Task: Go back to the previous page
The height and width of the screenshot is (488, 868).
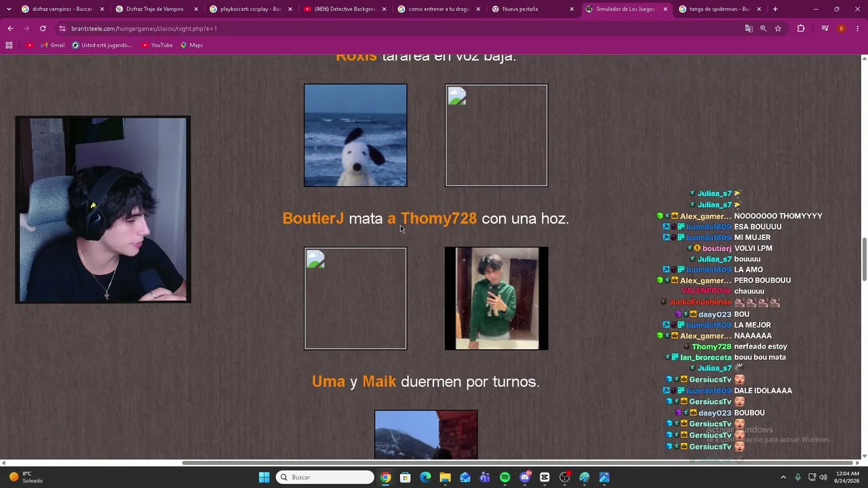Action: (x=10, y=28)
